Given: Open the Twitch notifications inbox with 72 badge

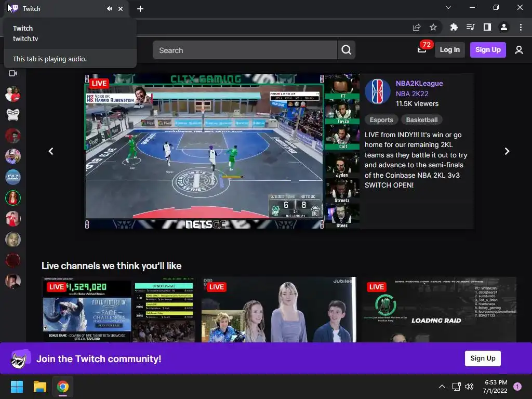Looking at the screenshot, I should coord(422,49).
